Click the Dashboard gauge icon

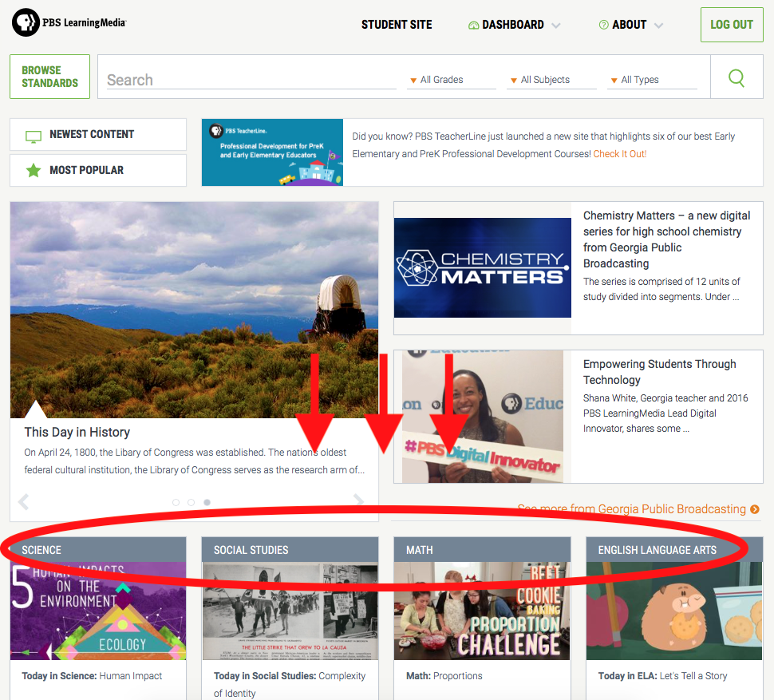pos(473,26)
